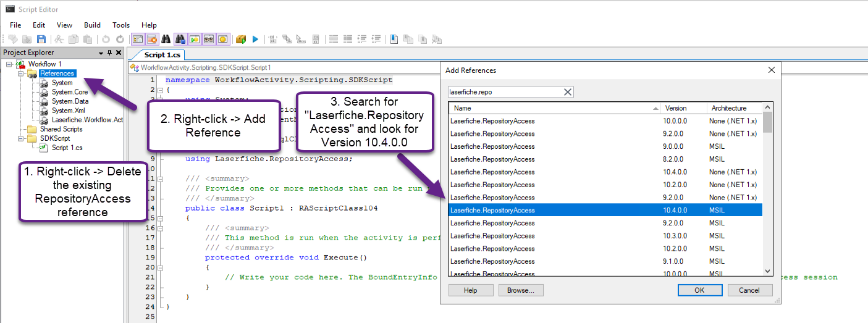The width and height of the screenshot is (868, 323).
Task: Select the References folder in Project Explorer
Action: 57,73
